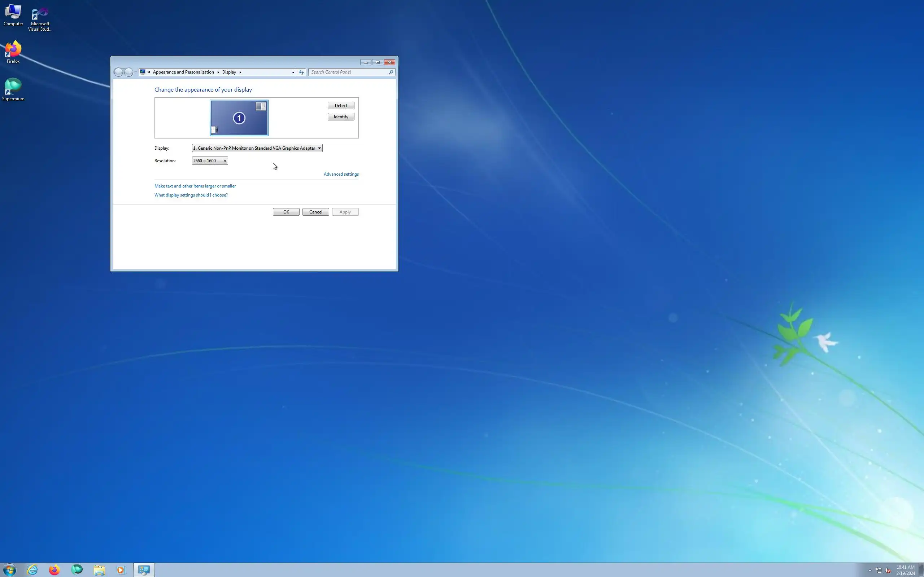This screenshot has width=924, height=577.
Task: Click the Display breadcrumb item
Action: pyautogui.click(x=229, y=72)
